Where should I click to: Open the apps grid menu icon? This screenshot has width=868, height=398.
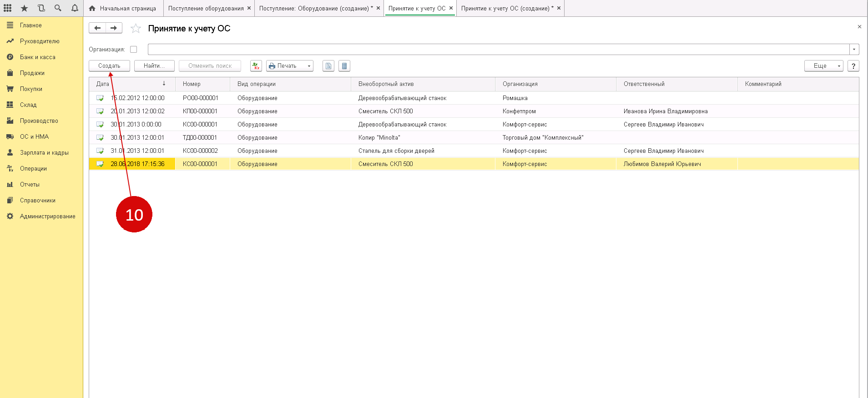pyautogui.click(x=8, y=8)
